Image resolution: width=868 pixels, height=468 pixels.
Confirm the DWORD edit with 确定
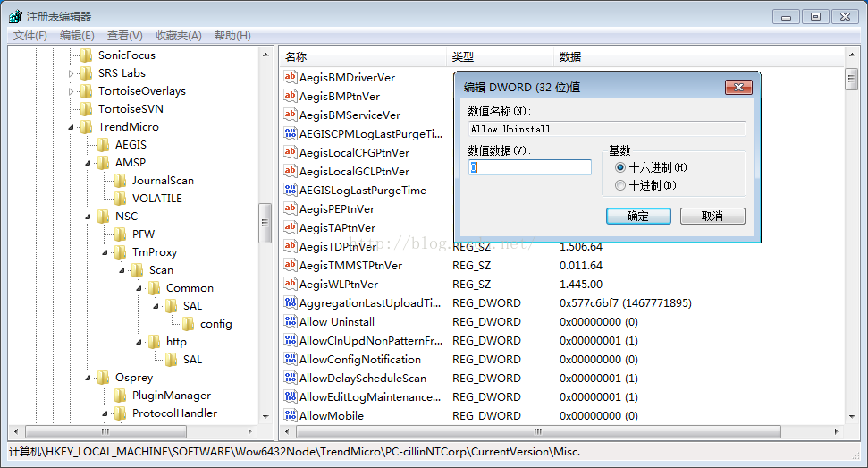[x=638, y=216]
